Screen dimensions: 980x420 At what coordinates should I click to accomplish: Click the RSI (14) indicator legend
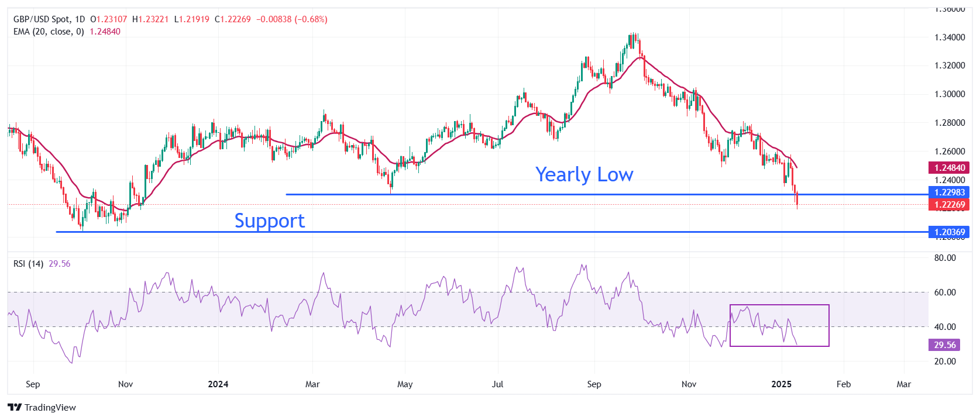(x=28, y=264)
